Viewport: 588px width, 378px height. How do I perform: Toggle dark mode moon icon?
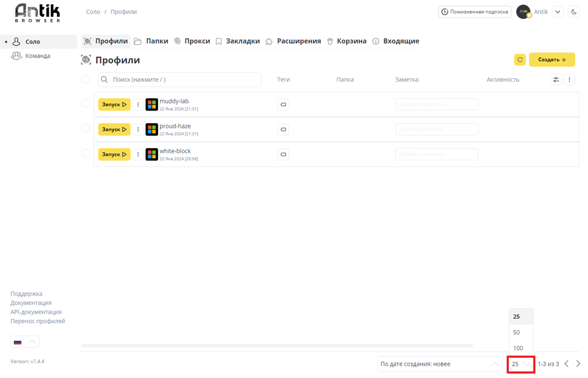(x=574, y=12)
